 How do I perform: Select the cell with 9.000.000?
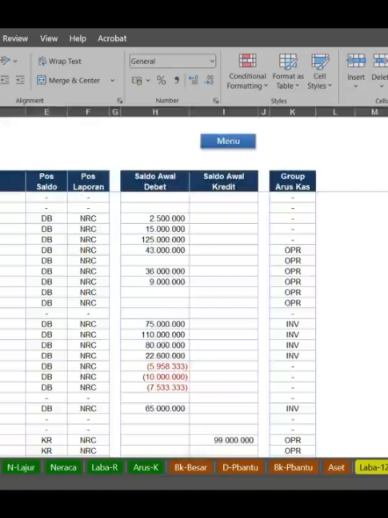pos(155,282)
